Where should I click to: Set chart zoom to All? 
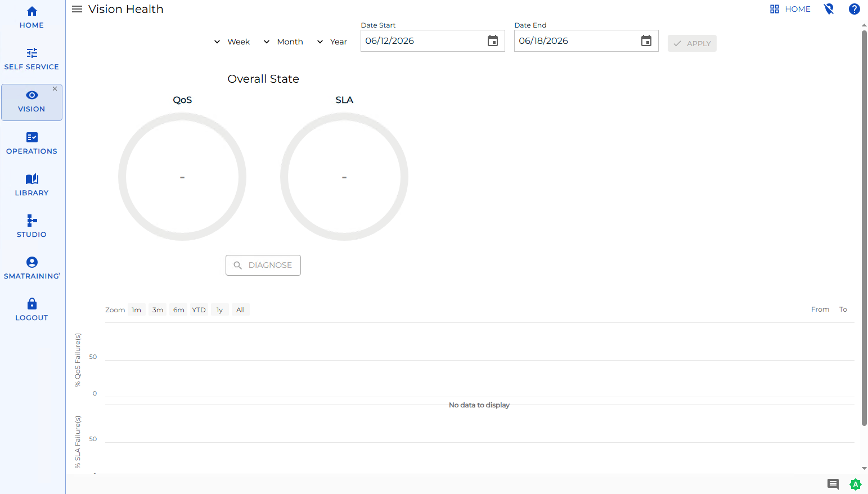click(241, 310)
